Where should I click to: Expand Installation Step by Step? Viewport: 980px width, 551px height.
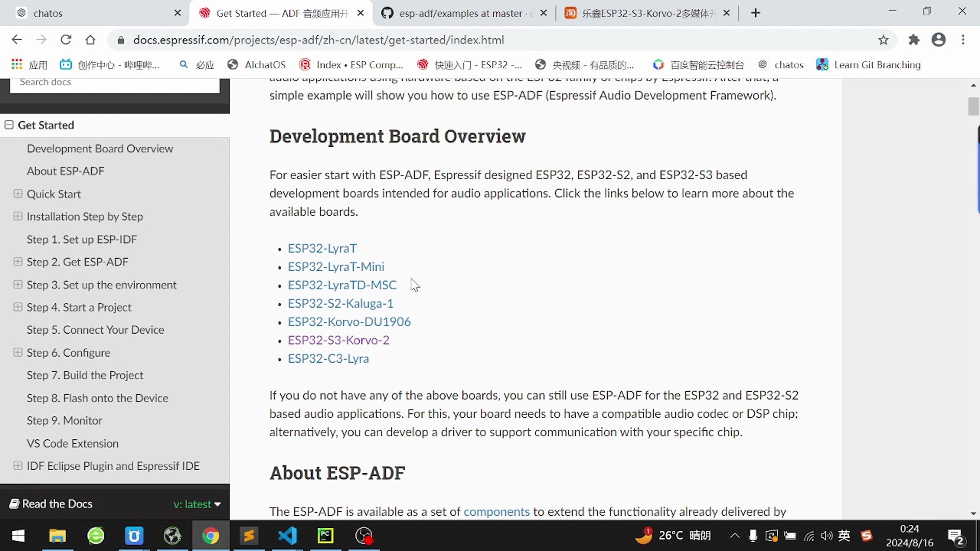18,216
